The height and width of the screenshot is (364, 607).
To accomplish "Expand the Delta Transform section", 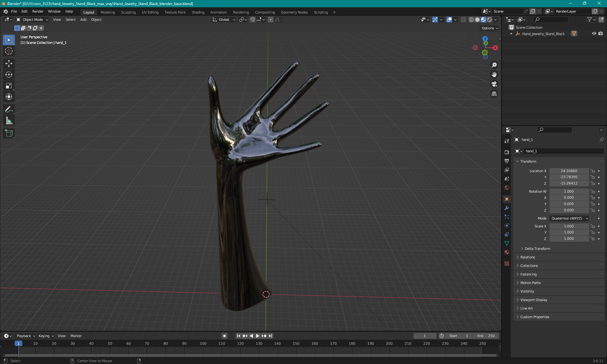I will click(x=537, y=249).
